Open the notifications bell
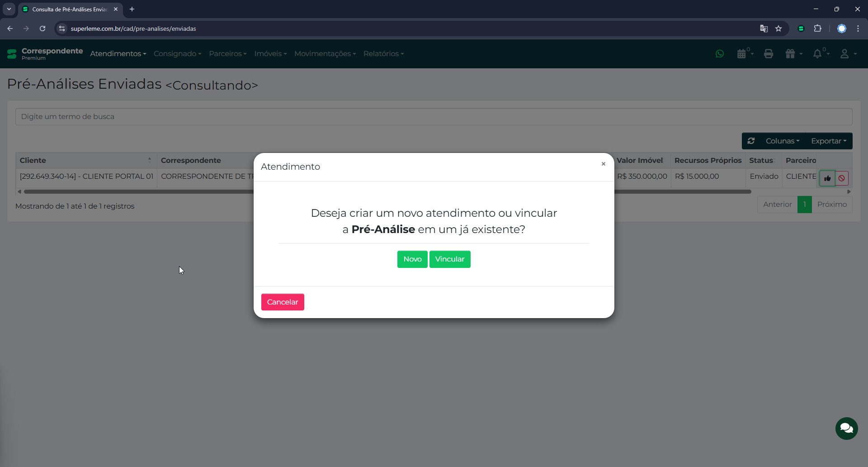 point(818,54)
